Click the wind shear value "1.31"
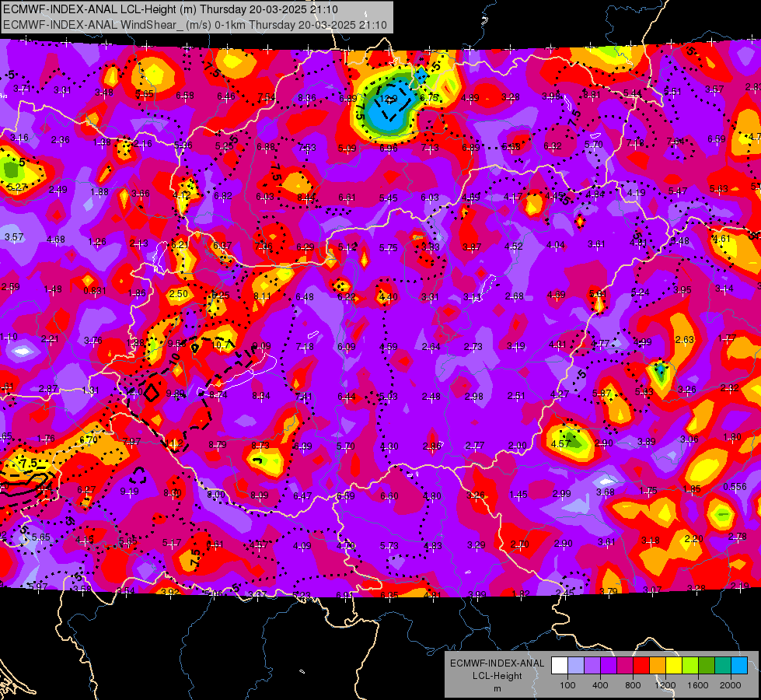Screen dimensions: 761x700 pyautogui.click(x=90, y=390)
